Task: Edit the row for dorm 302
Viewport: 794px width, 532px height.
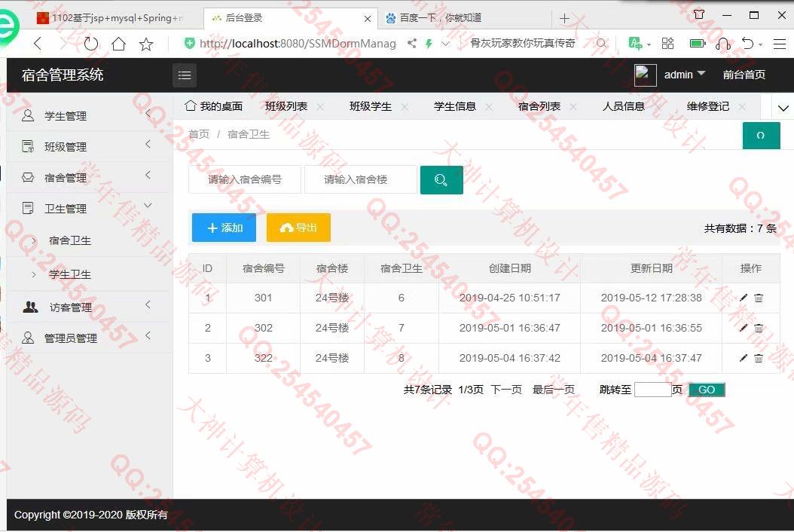Action: pyautogui.click(x=744, y=328)
